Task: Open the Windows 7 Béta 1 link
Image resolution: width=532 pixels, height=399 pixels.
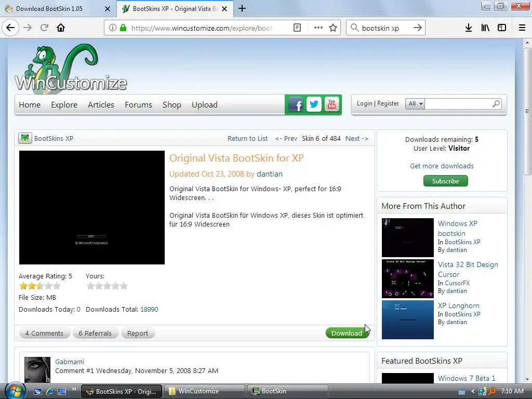Action: (x=467, y=378)
